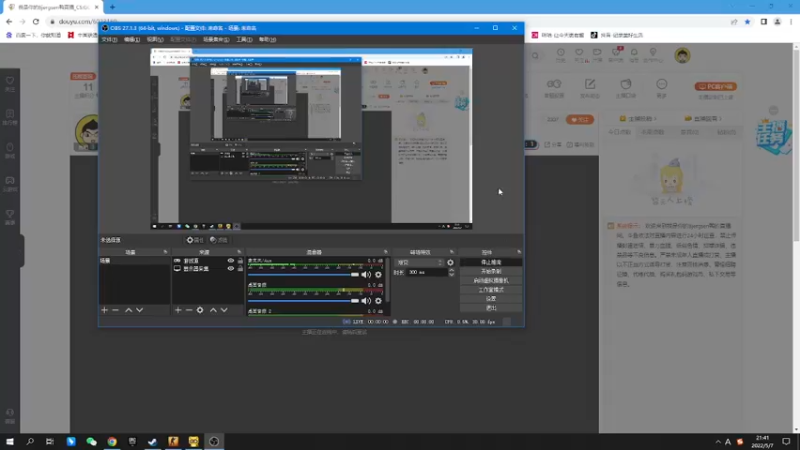Toggle visibility of the game capture source
800x450 pixels.
pyautogui.click(x=231, y=261)
